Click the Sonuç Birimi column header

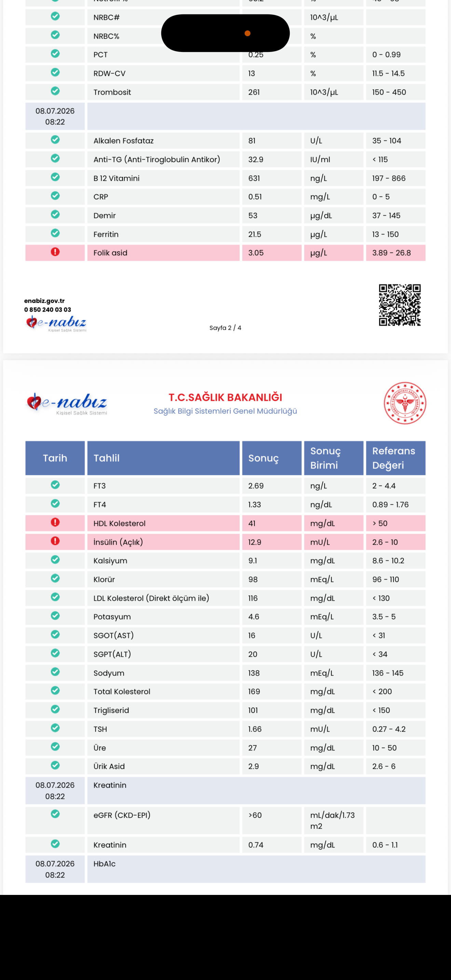[x=334, y=458]
